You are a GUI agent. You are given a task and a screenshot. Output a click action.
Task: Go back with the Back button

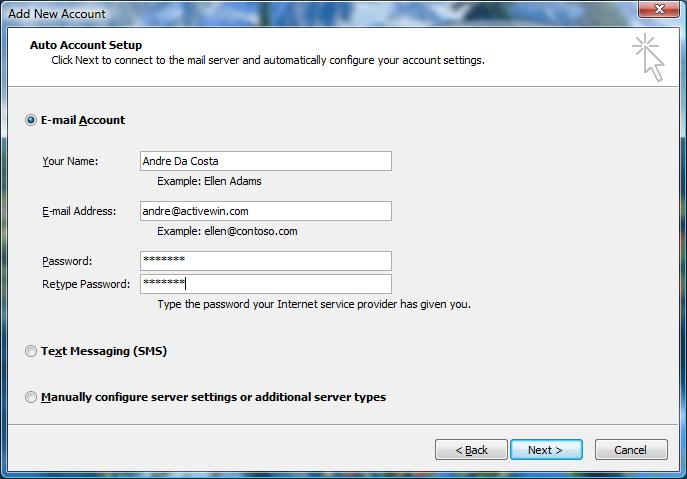(x=471, y=450)
